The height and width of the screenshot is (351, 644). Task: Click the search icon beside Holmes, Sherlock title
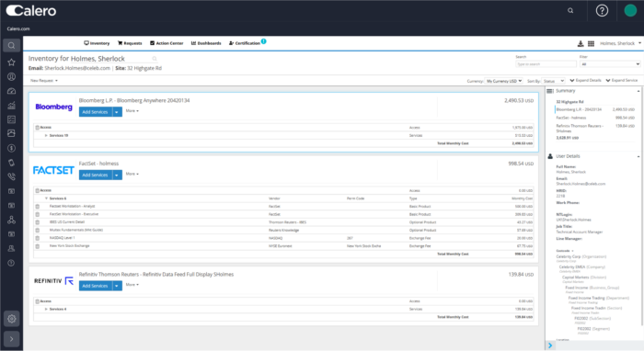tap(155, 59)
